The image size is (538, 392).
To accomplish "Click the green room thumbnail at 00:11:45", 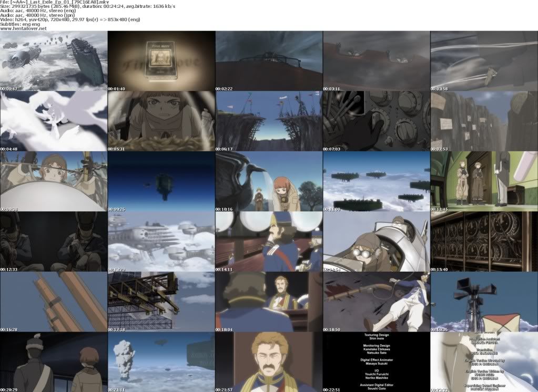I will point(484,181).
